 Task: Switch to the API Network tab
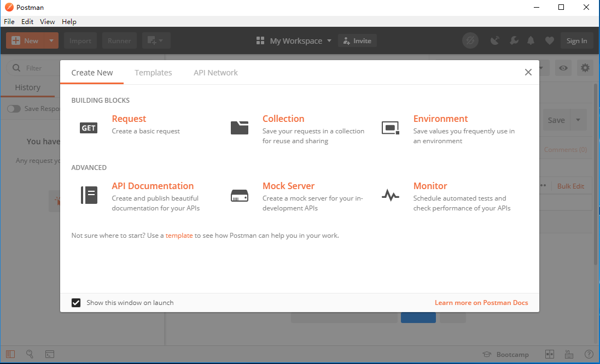(215, 73)
